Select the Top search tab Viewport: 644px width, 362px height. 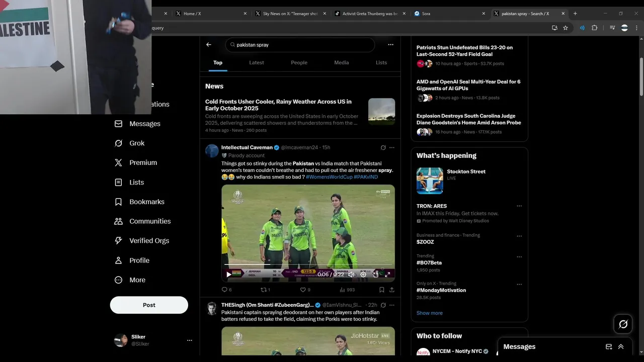[x=217, y=63]
